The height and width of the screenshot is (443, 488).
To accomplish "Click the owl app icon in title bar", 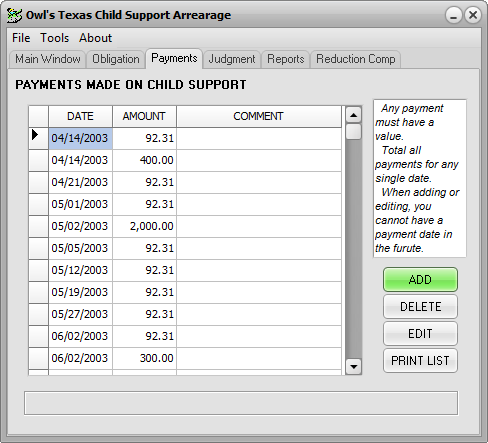I will (14, 15).
